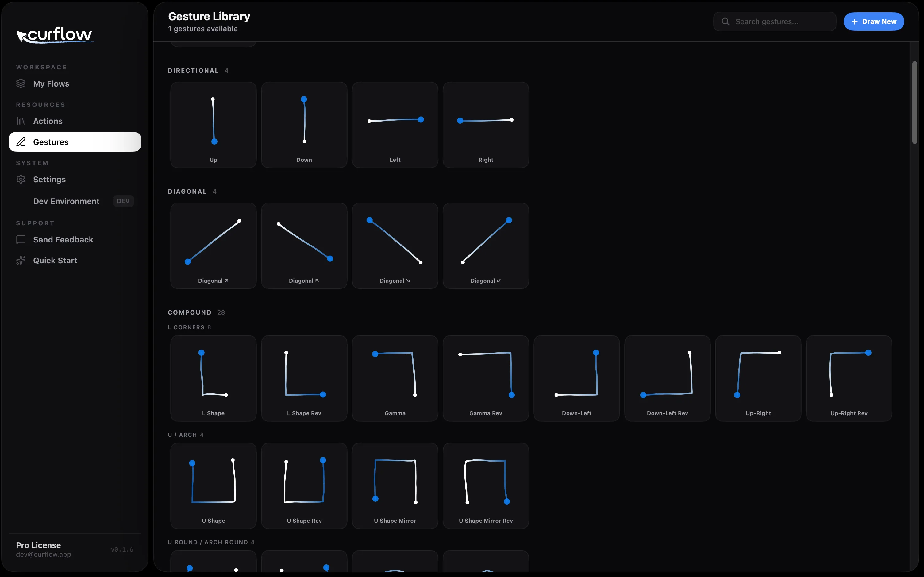Click the Gestures pen icon
Image resolution: width=924 pixels, height=577 pixels.
(x=21, y=142)
